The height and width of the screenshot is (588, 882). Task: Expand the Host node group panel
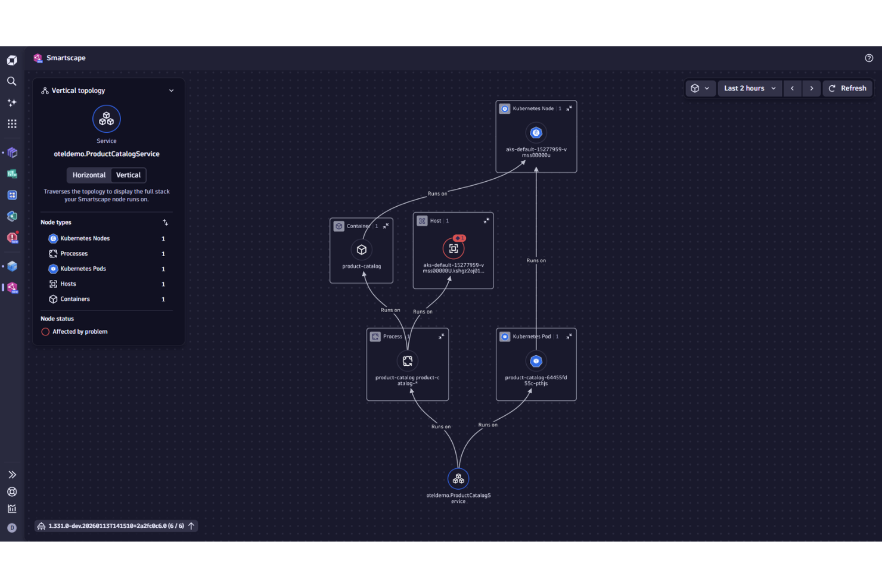pos(486,220)
